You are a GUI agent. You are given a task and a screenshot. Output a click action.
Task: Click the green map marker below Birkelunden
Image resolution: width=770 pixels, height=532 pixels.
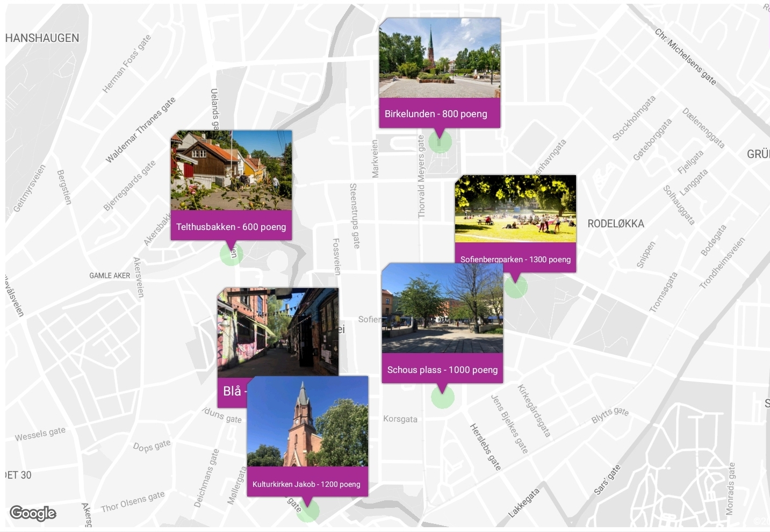pyautogui.click(x=440, y=142)
